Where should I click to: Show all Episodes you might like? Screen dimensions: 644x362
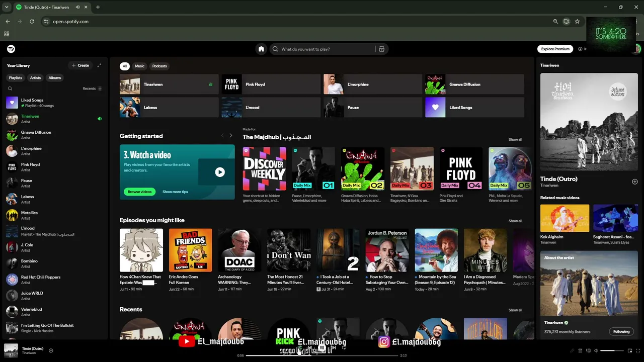click(515, 221)
